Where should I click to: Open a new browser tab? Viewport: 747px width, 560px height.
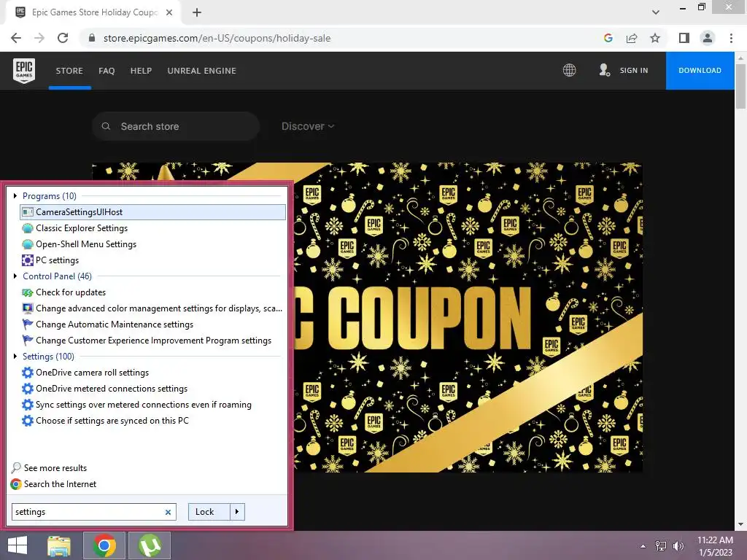[197, 13]
